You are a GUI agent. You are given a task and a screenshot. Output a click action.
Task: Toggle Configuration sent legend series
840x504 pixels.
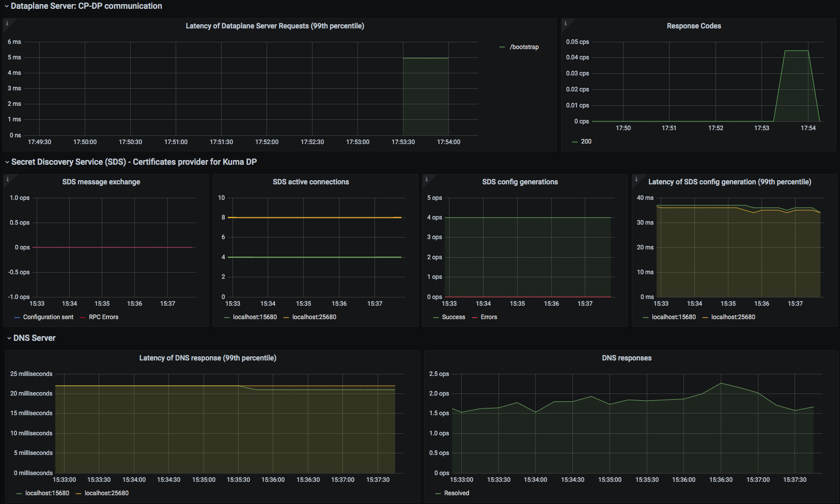click(48, 317)
